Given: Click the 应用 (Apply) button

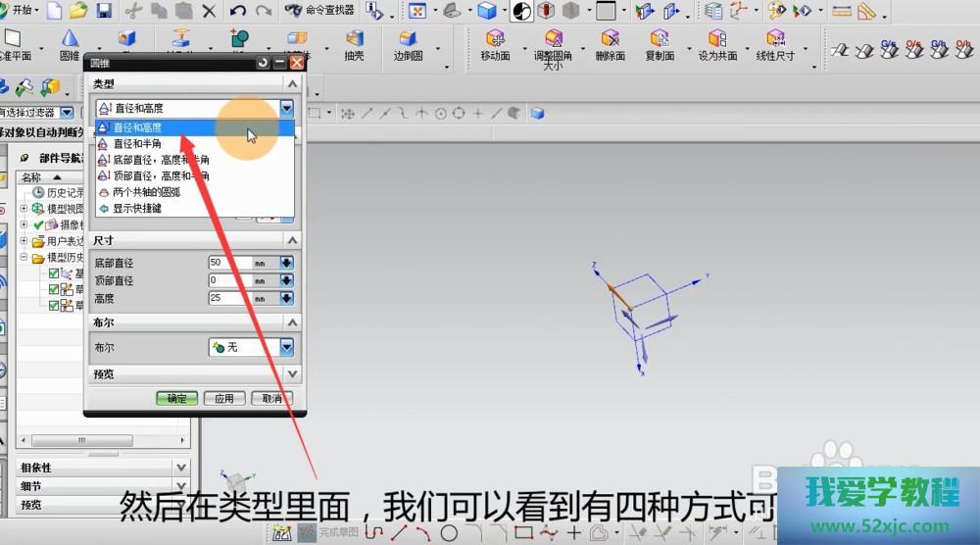Looking at the screenshot, I should coord(224,399).
